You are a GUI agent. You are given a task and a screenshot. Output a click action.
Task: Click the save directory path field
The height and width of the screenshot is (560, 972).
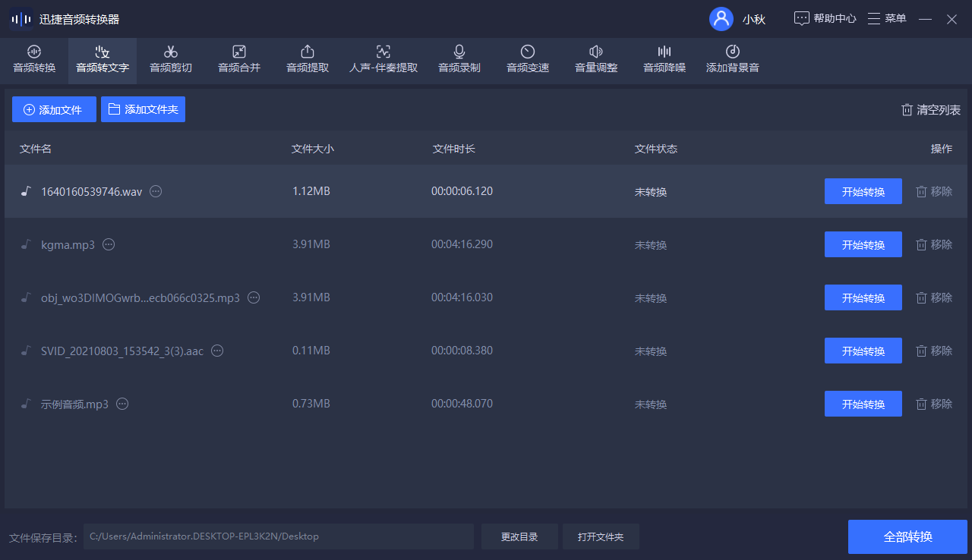279,536
